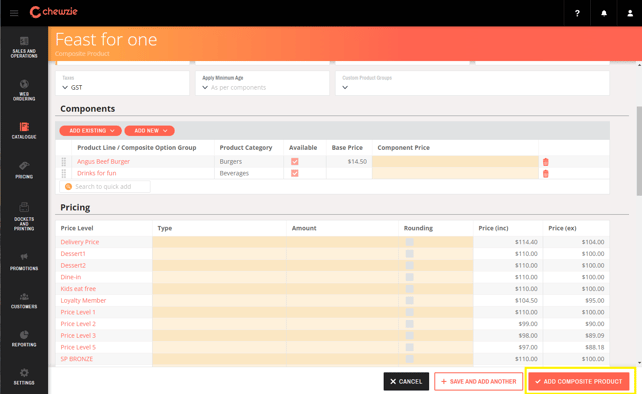Click the Chewzie logo
This screenshot has width=642, height=394.
pos(54,12)
